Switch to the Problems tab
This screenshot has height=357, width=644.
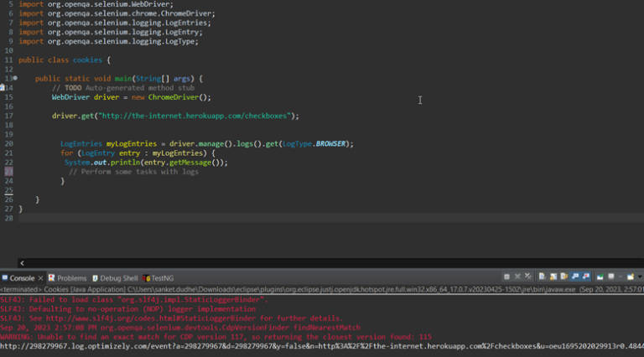click(x=67, y=277)
